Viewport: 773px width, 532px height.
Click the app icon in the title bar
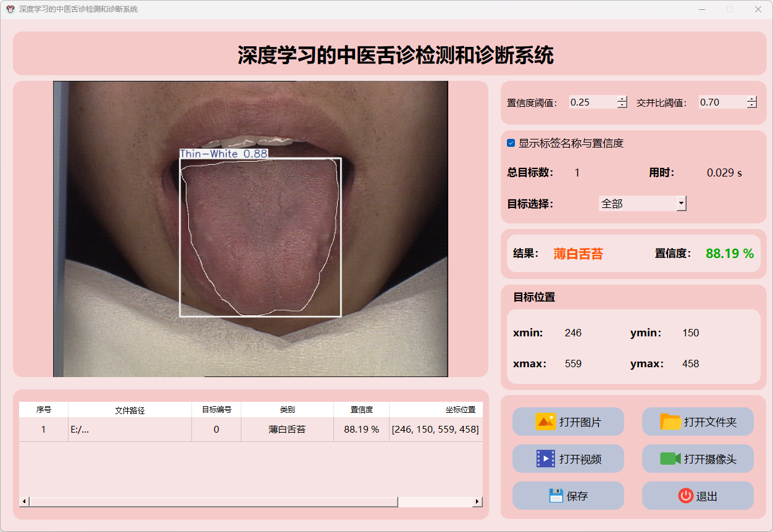[10, 9]
